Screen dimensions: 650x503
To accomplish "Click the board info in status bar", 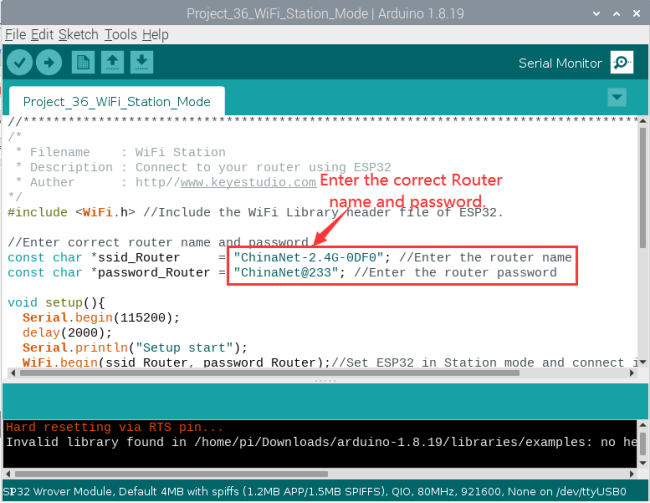I will (x=315, y=491).
